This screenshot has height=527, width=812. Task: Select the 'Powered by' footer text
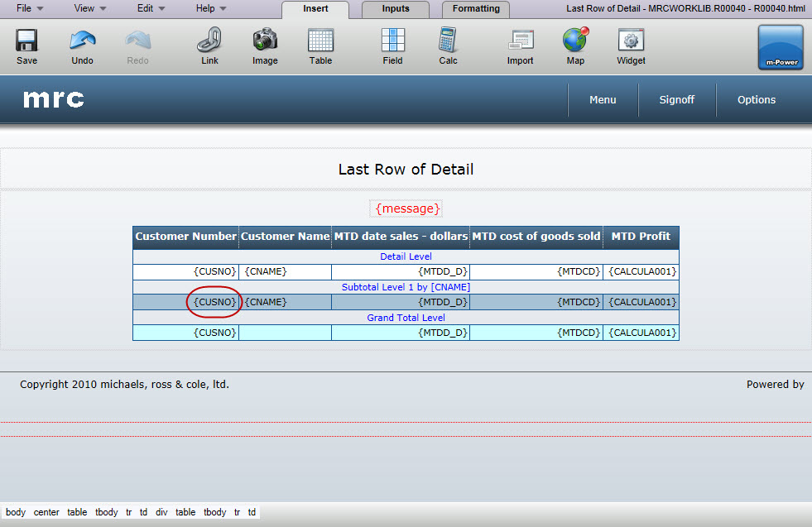776,385
